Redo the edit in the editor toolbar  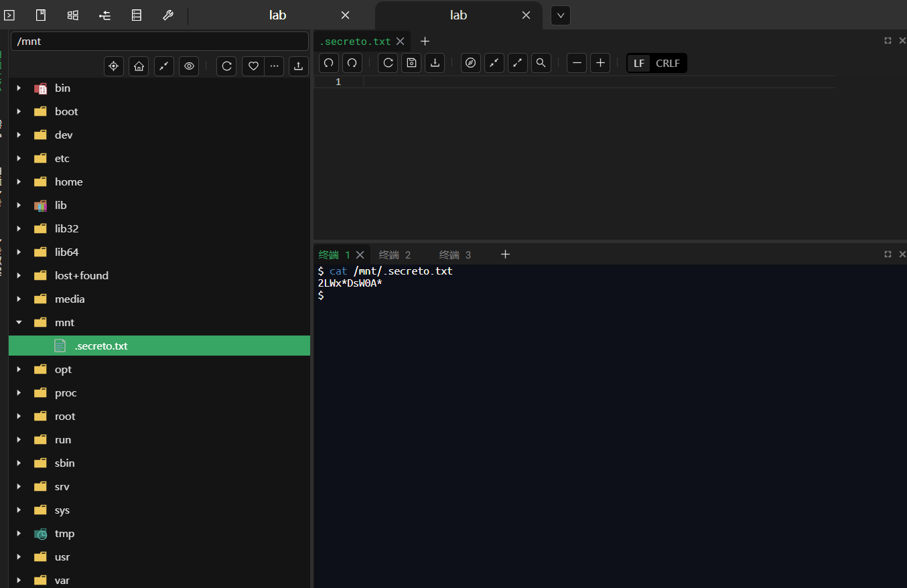pyautogui.click(x=352, y=63)
